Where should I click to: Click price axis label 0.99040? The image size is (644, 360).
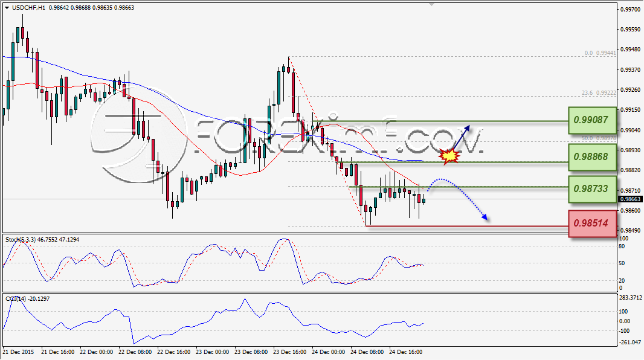[x=630, y=130]
